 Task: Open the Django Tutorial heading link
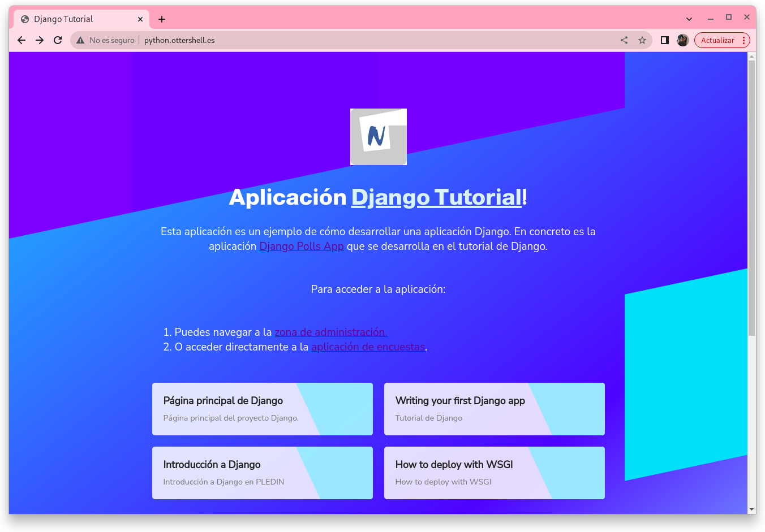[436, 197]
